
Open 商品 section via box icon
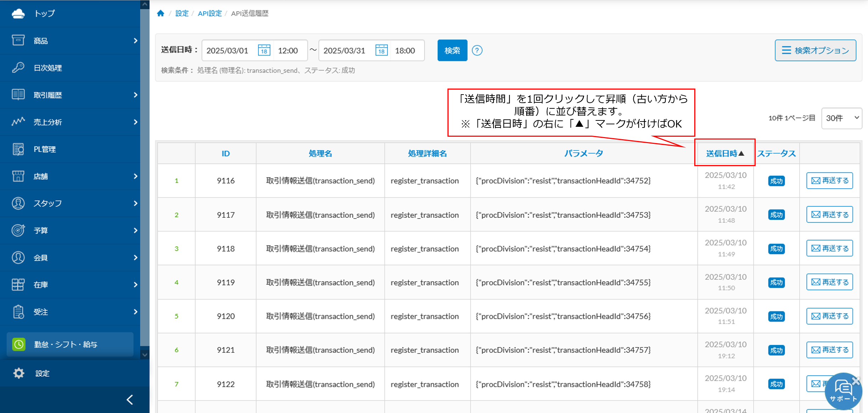point(18,40)
